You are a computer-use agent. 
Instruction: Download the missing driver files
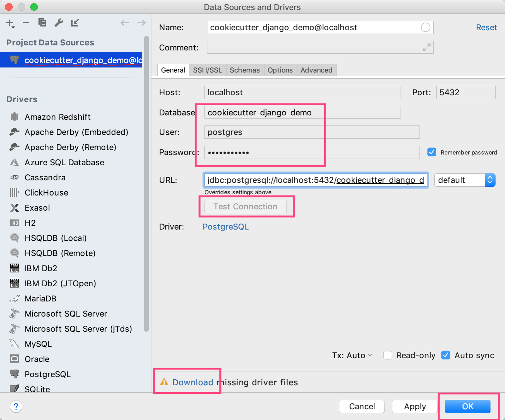tap(193, 382)
